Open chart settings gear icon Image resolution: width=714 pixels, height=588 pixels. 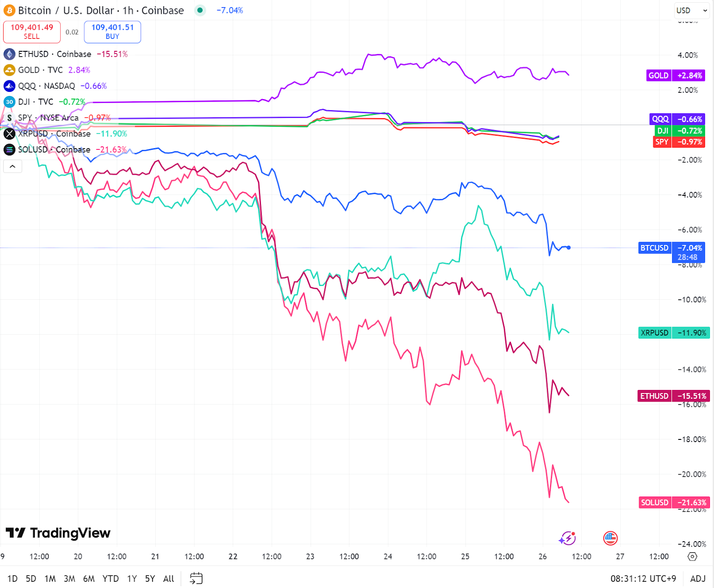tap(692, 556)
